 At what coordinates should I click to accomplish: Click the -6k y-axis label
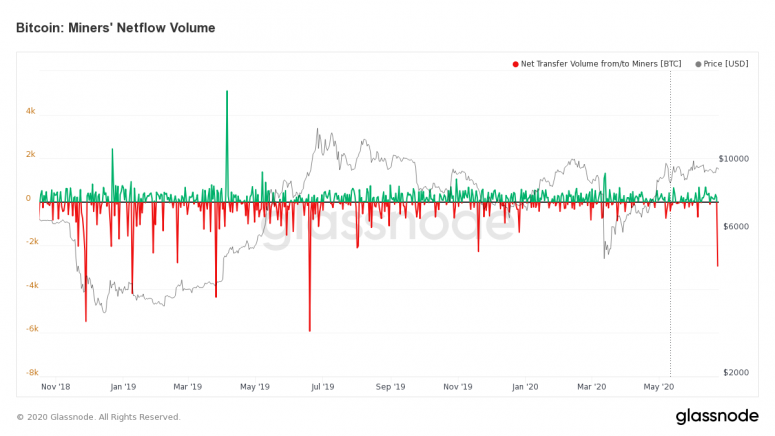pyautogui.click(x=32, y=329)
